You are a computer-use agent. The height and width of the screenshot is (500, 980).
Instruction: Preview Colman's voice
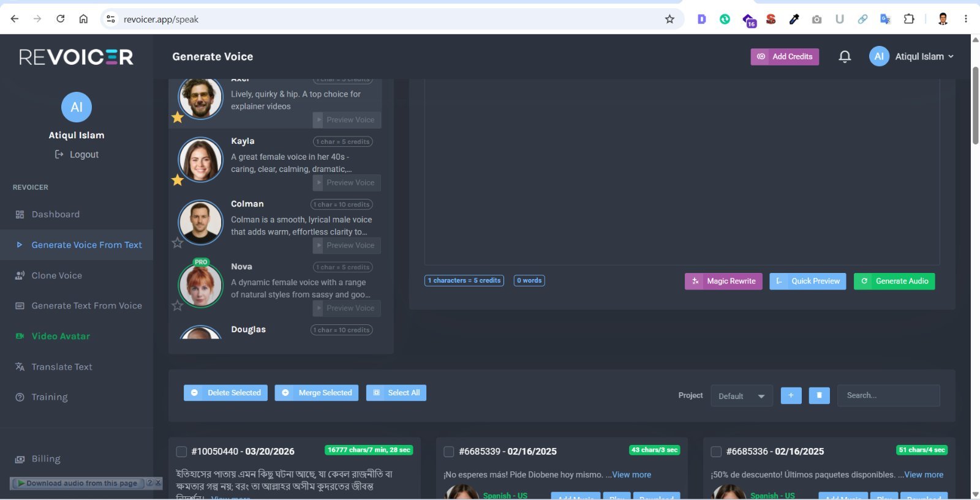coord(347,245)
